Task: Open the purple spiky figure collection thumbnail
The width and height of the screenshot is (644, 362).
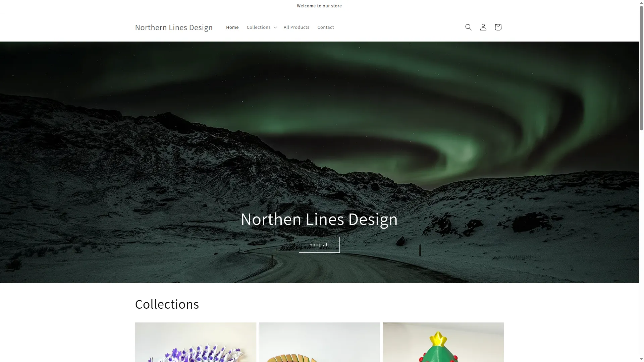Action: point(196,342)
